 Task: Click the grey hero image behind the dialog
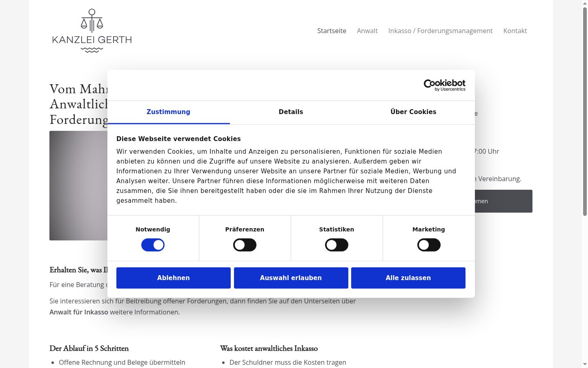point(78,186)
